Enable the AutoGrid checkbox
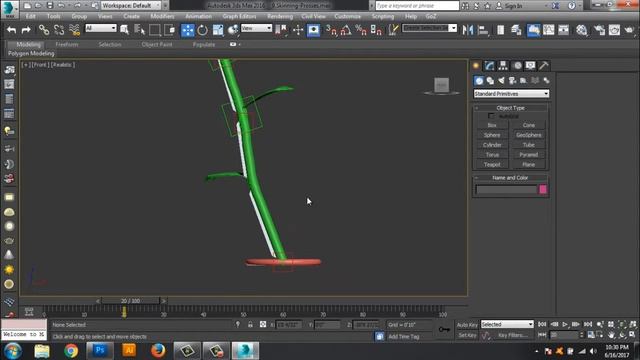 491,116
